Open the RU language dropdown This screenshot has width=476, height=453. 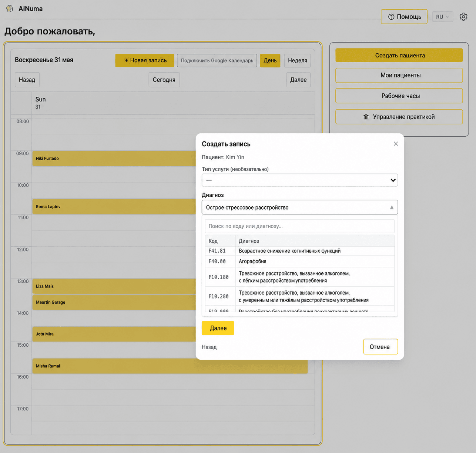[x=442, y=17]
